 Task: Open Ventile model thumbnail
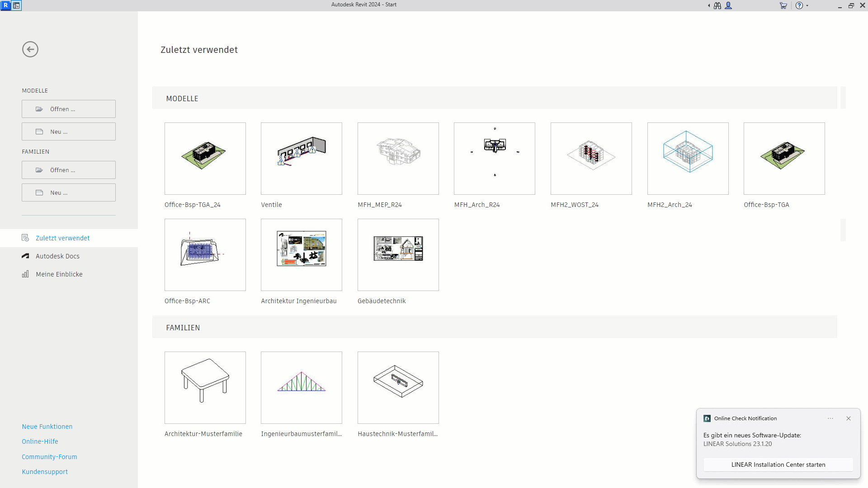pyautogui.click(x=302, y=159)
